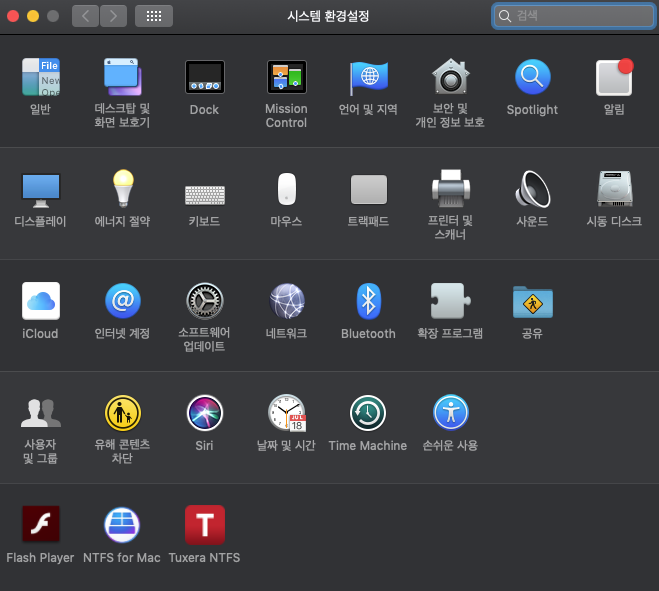Open 공유 sharing folder icon

[532, 302]
